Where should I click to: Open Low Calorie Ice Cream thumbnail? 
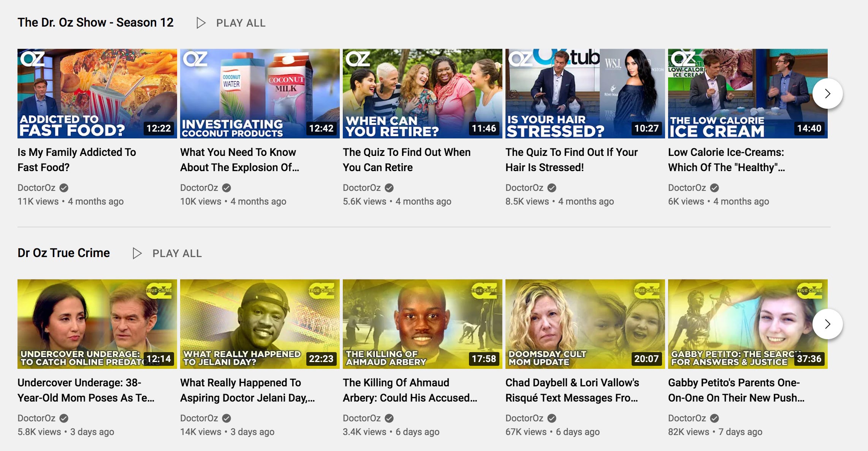click(x=748, y=94)
